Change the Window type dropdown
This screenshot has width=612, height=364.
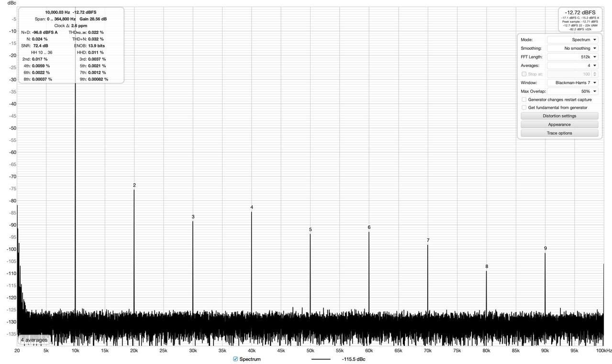(573, 83)
